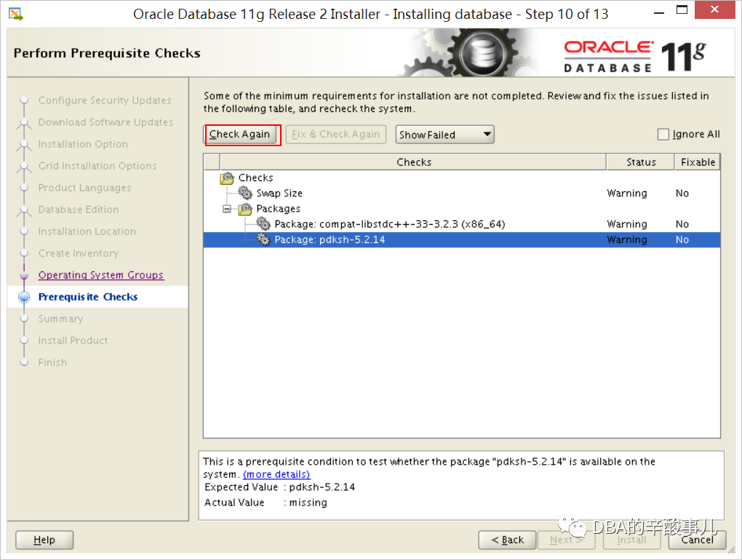Click the Prerequisite Checks step bullet icon

click(x=24, y=297)
